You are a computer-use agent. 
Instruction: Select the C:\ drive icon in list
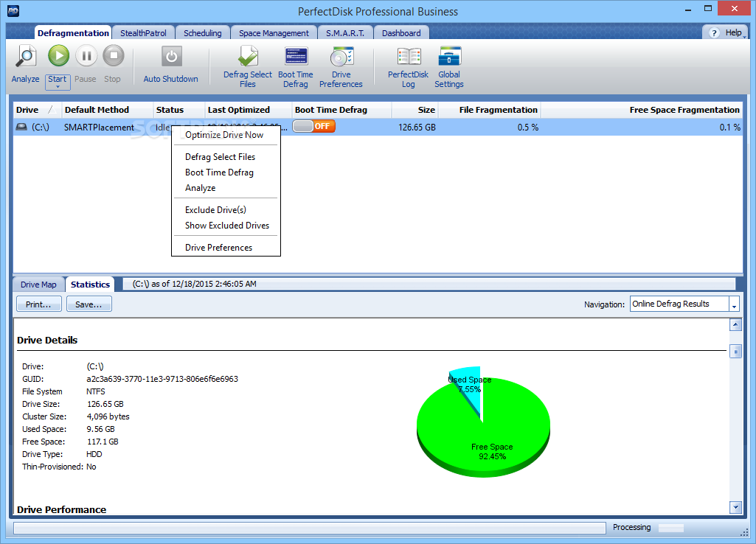tap(21, 127)
